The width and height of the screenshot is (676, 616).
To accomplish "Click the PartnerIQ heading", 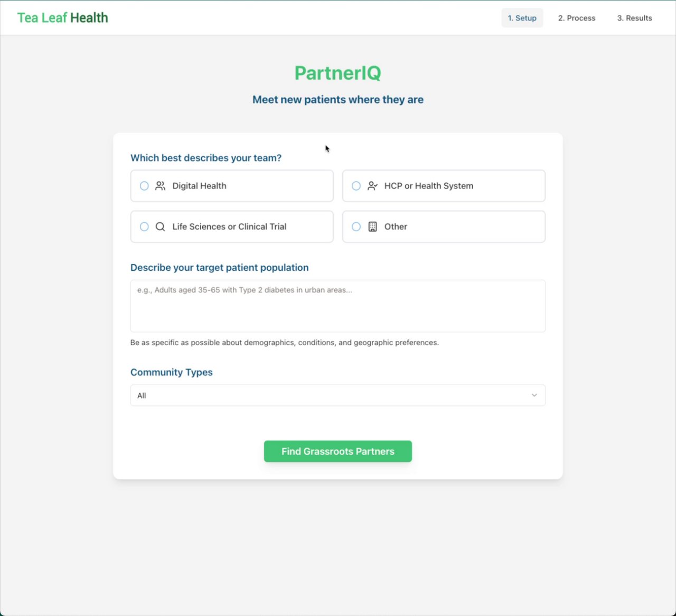I will [337, 73].
